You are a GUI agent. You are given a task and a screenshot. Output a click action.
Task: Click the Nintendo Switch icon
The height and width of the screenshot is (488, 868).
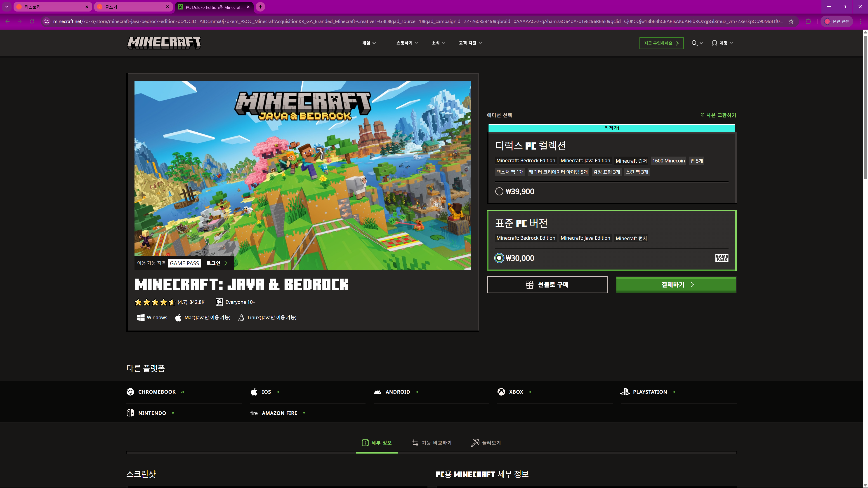130,413
